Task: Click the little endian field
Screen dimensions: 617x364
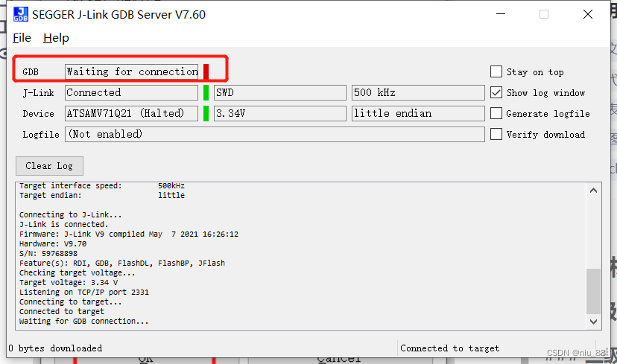Action: click(418, 113)
